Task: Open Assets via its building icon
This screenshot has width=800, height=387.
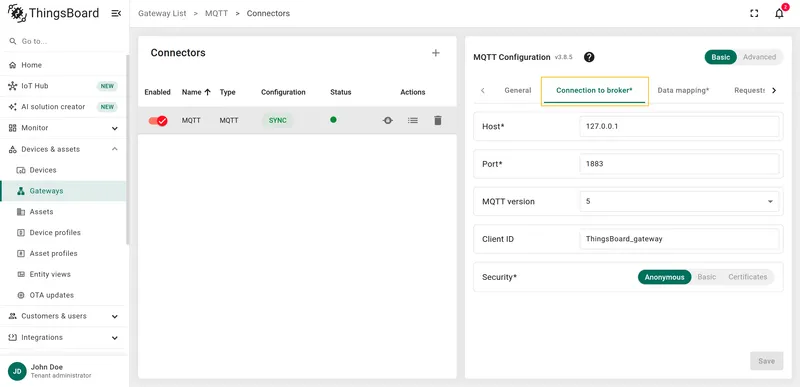Action: tap(21, 212)
